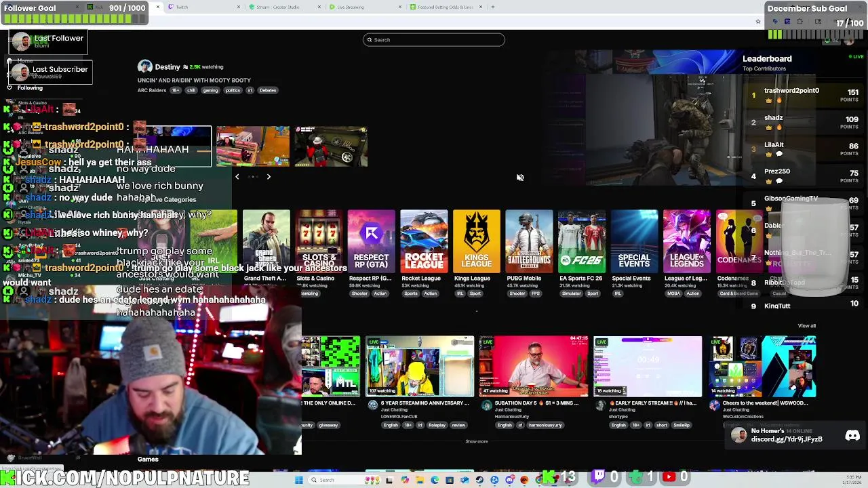Click streamer avatar beside 6 YEAR STREAMING title
The height and width of the screenshot is (488, 868).
tap(372, 405)
